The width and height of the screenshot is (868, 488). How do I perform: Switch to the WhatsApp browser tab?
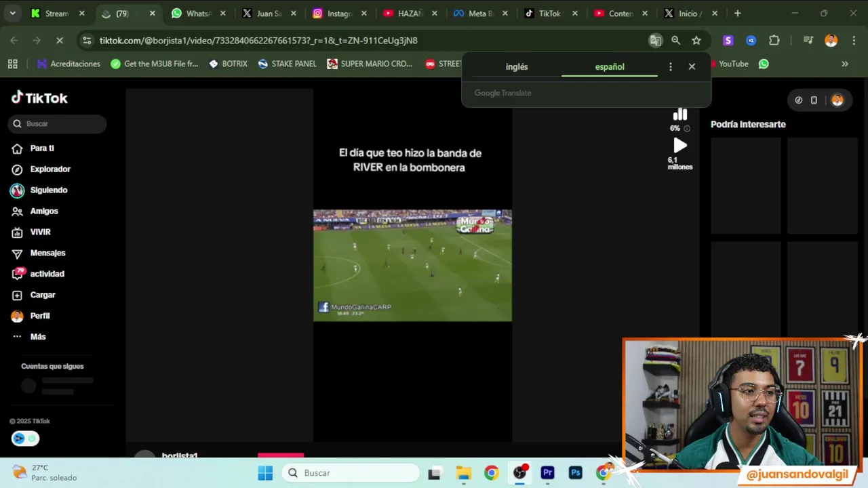[198, 14]
